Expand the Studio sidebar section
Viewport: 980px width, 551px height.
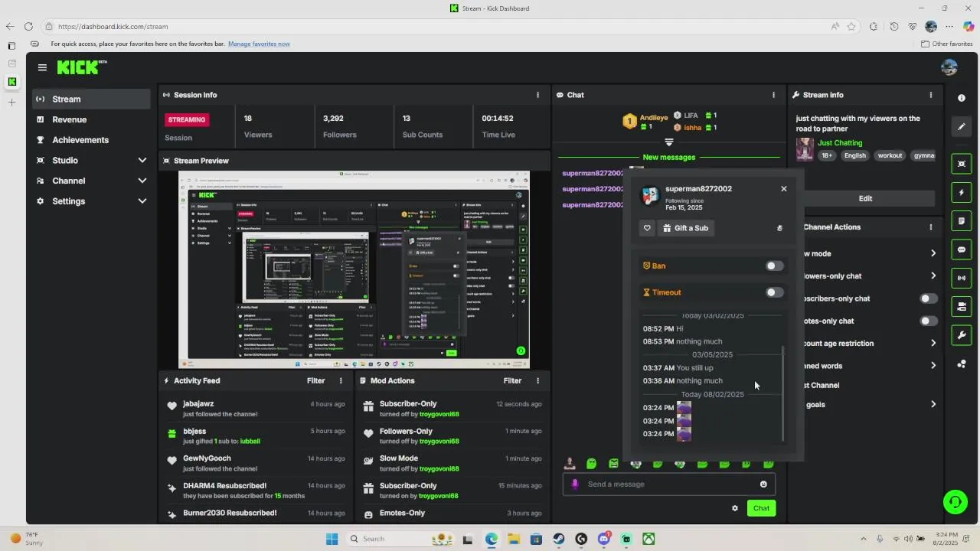coord(142,160)
